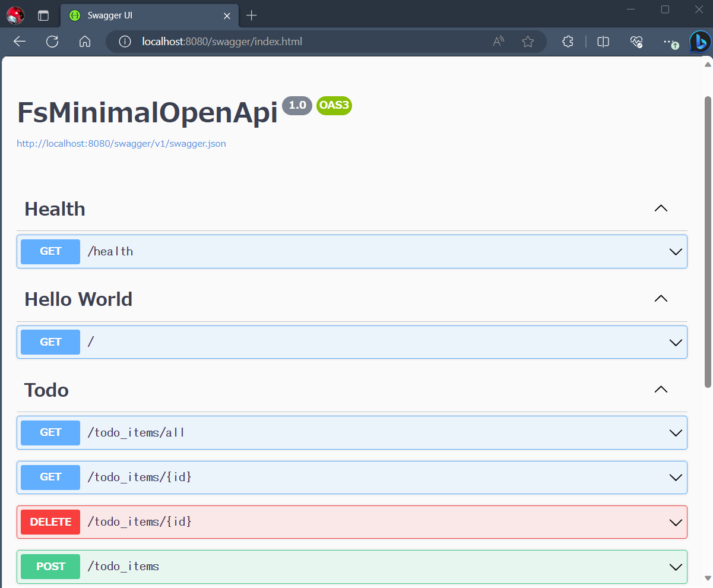The image size is (713, 588).
Task: Expand the GET / root operation arrow
Action: [676, 342]
